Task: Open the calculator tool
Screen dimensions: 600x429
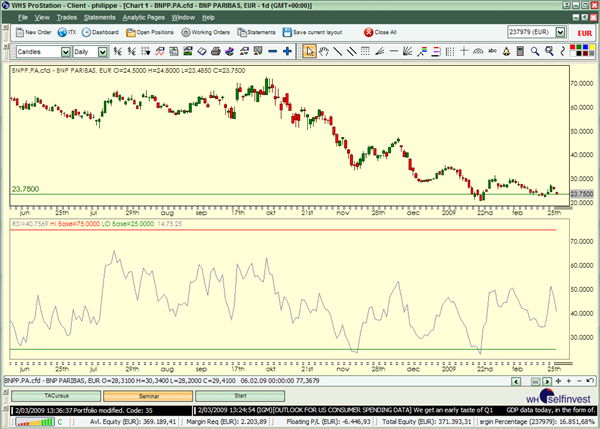Action: coord(520,51)
